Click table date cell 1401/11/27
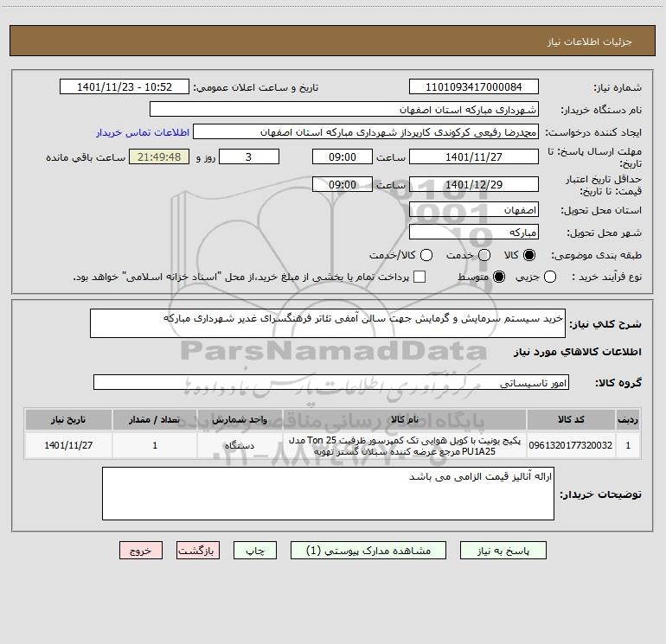 pyautogui.click(x=68, y=445)
